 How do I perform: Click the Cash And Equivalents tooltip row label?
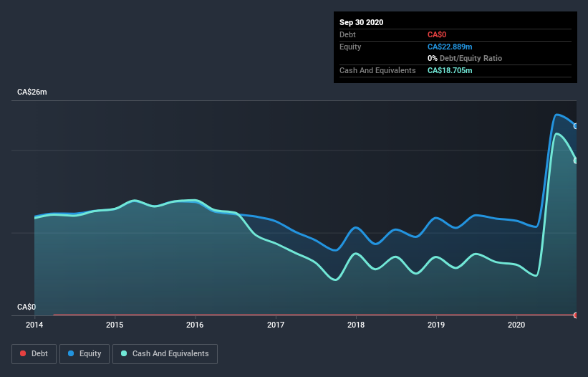(377, 70)
